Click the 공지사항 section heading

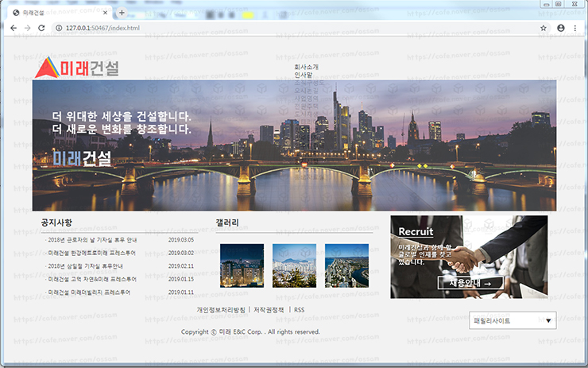(56, 223)
